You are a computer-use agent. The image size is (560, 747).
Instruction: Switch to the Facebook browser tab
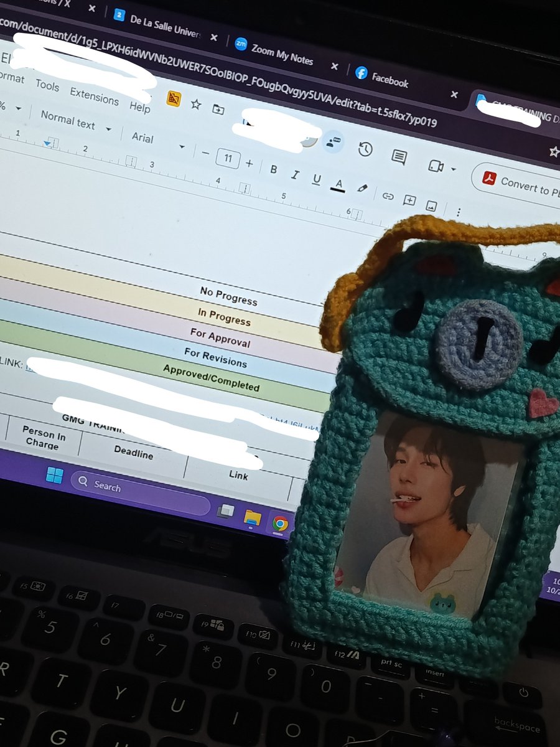pos(383,77)
